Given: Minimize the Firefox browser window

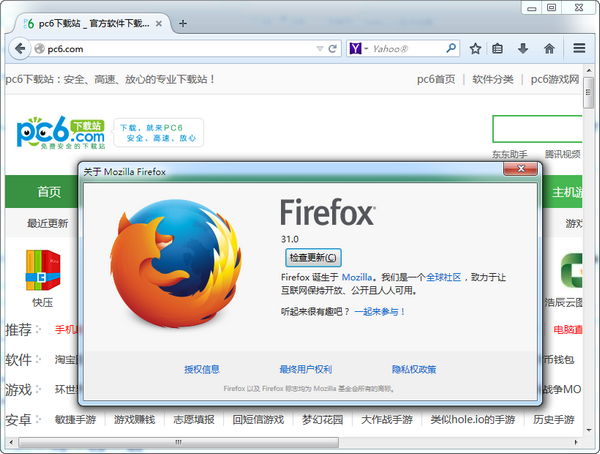Looking at the screenshot, I should (x=532, y=8).
